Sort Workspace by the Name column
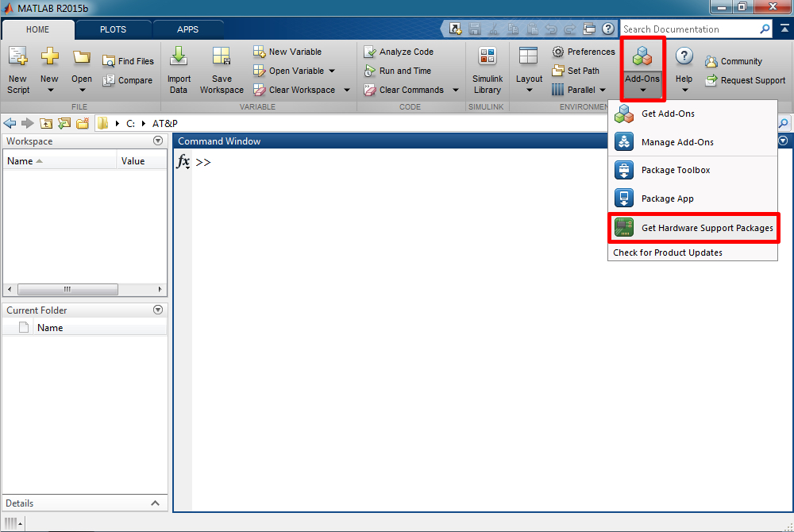Screen dimensions: 794x532 click(x=60, y=161)
